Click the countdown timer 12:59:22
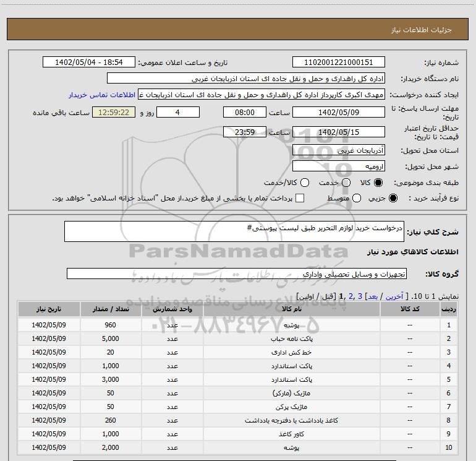Viewport: 476px width, 461px height. [114, 112]
